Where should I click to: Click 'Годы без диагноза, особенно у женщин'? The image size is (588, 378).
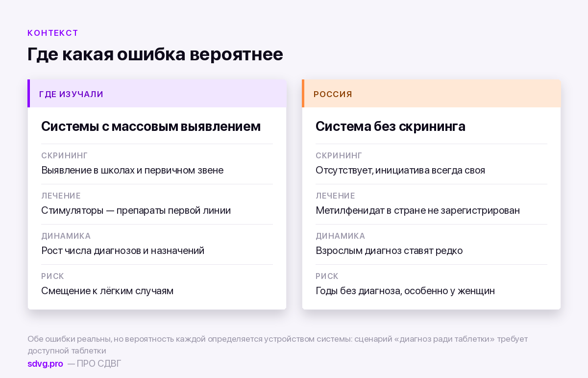point(405,291)
